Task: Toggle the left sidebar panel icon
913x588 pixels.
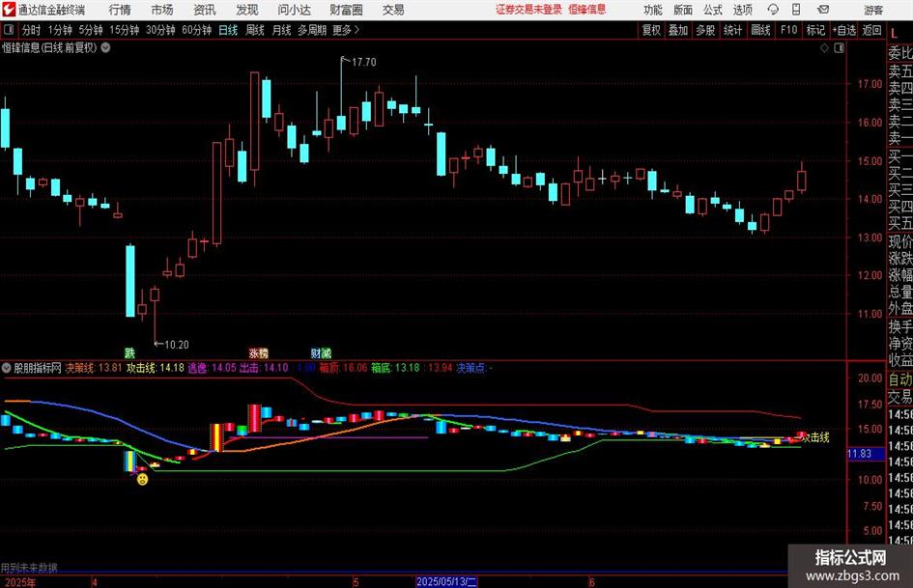Action: tap(9, 30)
